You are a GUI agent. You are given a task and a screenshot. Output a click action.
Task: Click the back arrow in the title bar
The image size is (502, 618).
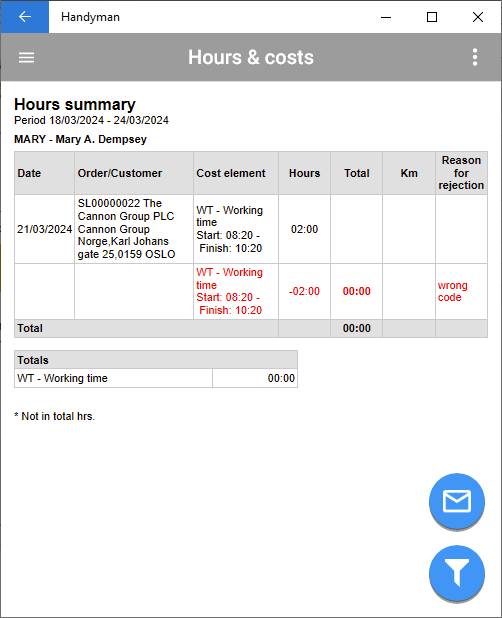pyautogui.click(x=25, y=17)
